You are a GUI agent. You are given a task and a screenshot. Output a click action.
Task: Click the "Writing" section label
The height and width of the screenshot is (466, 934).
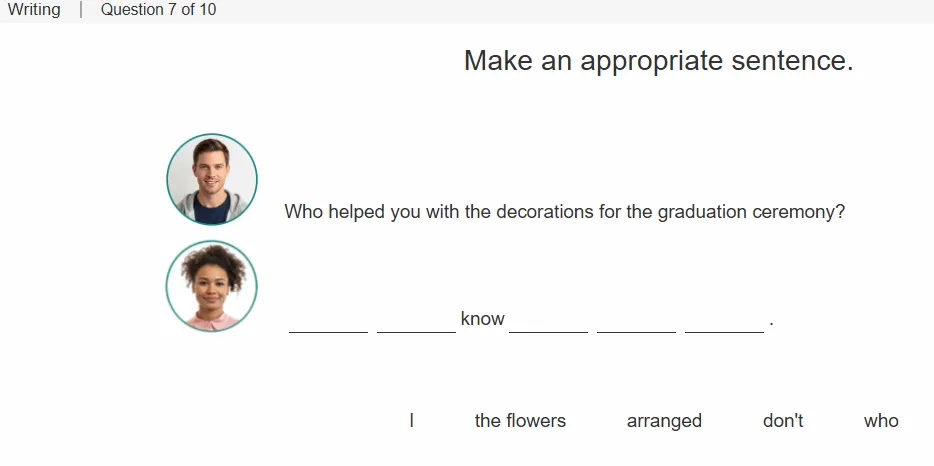(x=34, y=10)
